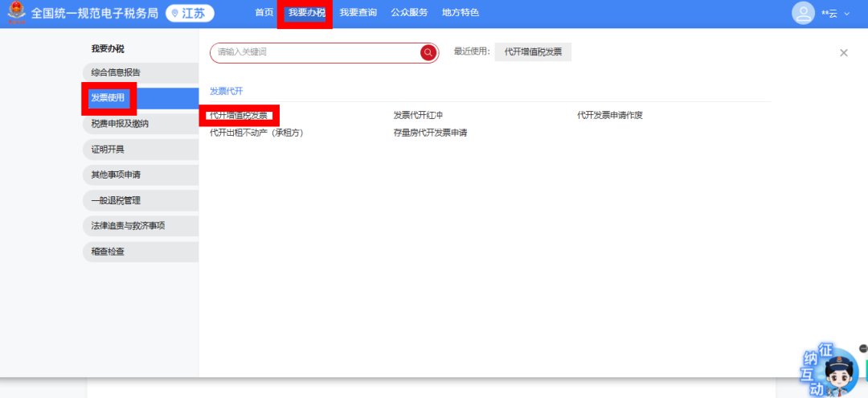Select 综合信息报告 in sidebar
This screenshot has height=398, width=868.
[x=116, y=72]
